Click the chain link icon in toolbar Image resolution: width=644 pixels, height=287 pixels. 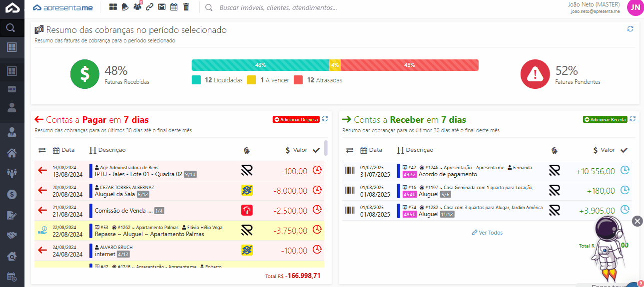click(149, 7)
